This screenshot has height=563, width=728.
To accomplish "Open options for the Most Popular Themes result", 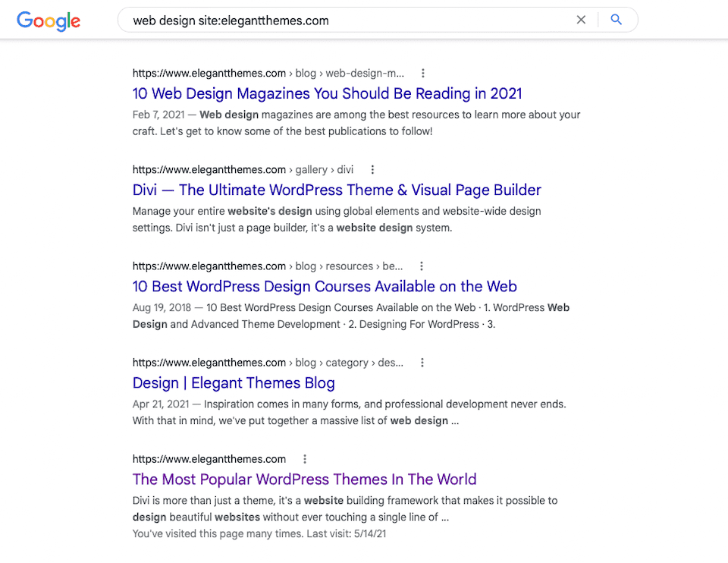I will coord(304,458).
